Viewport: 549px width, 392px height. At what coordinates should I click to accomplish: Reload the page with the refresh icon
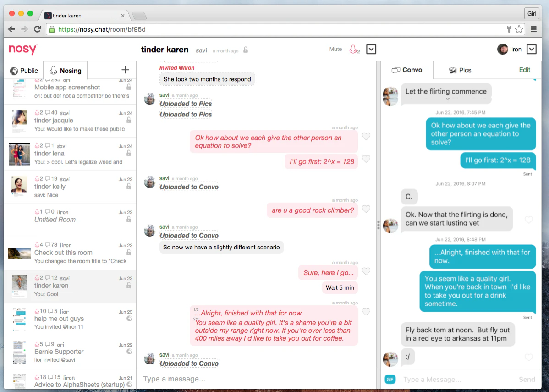pos(38,29)
